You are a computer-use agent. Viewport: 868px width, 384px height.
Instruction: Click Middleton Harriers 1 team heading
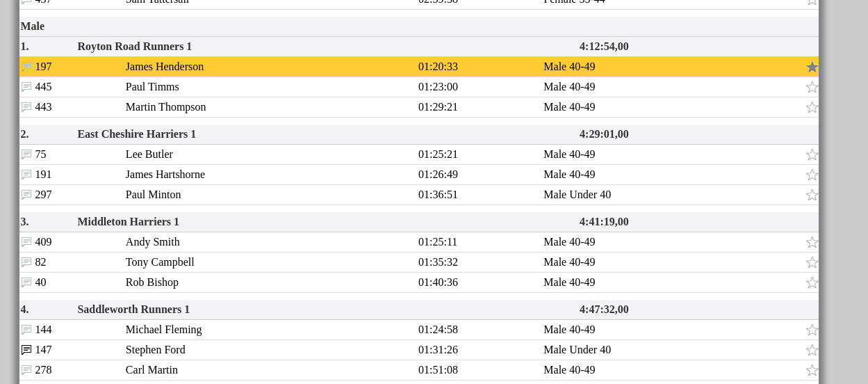[x=128, y=222]
